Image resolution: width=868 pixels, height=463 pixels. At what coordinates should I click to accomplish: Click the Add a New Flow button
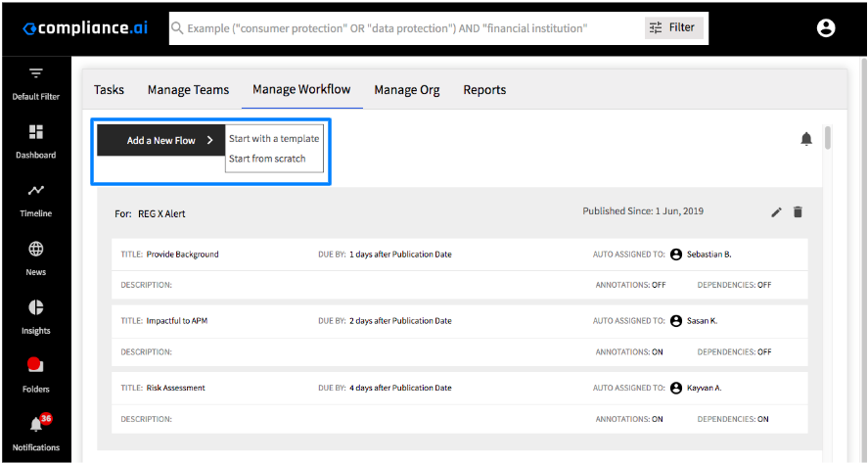[161, 140]
